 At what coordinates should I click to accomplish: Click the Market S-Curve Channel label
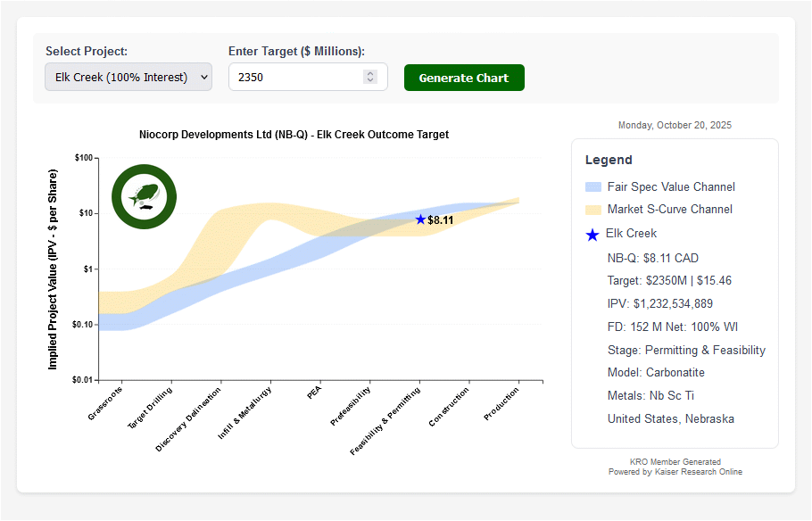coord(670,210)
